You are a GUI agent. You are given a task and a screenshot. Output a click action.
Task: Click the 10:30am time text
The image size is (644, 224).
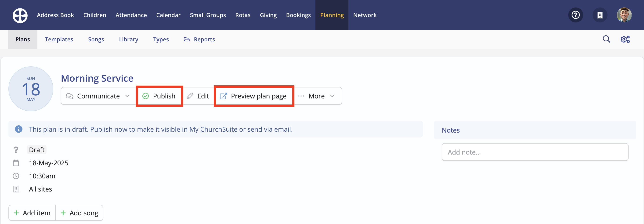pyautogui.click(x=42, y=176)
